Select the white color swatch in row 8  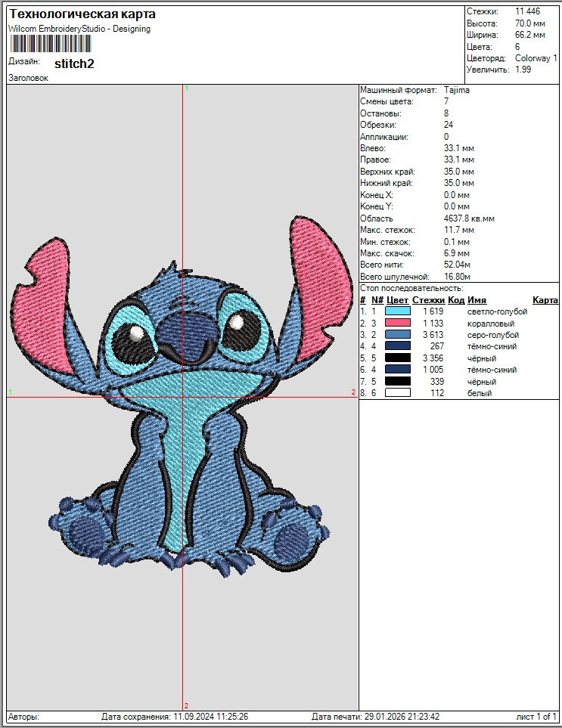tap(397, 393)
